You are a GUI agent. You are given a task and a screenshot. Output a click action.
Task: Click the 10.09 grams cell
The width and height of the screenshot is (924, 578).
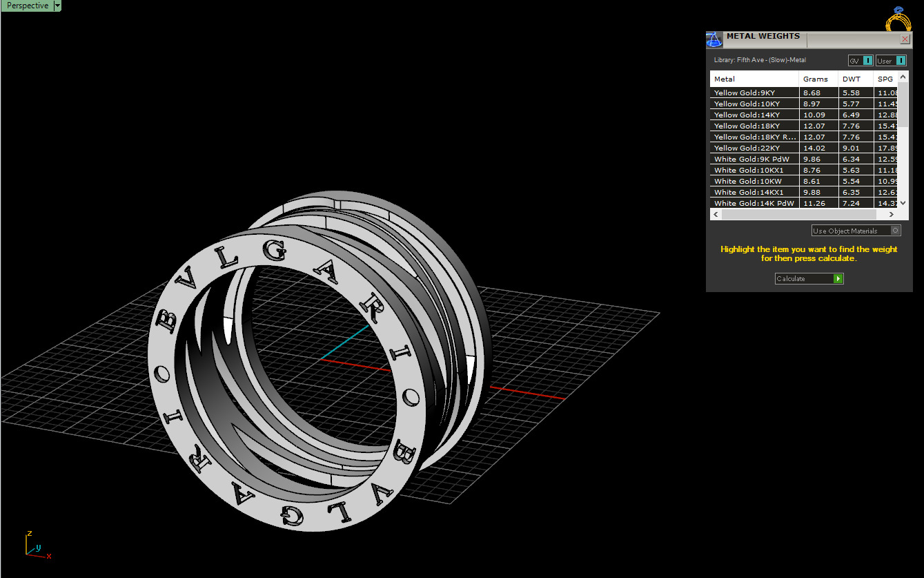tap(818, 115)
